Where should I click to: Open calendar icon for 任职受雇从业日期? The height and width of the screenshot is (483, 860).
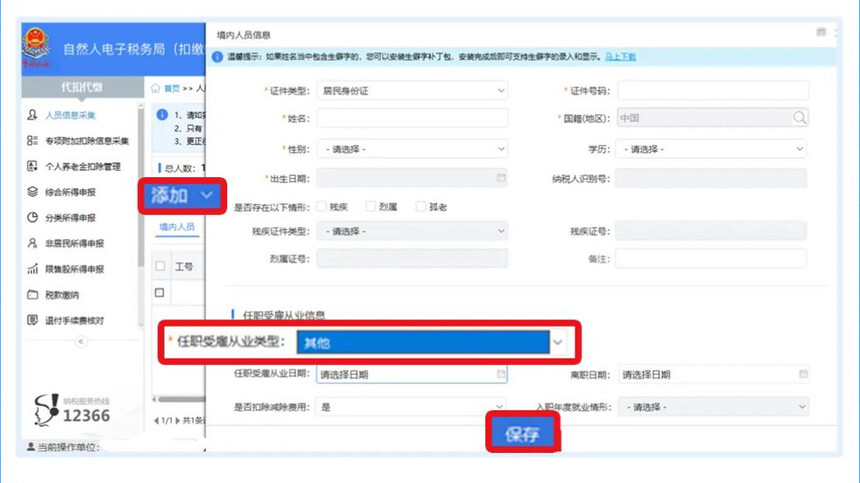(x=501, y=374)
